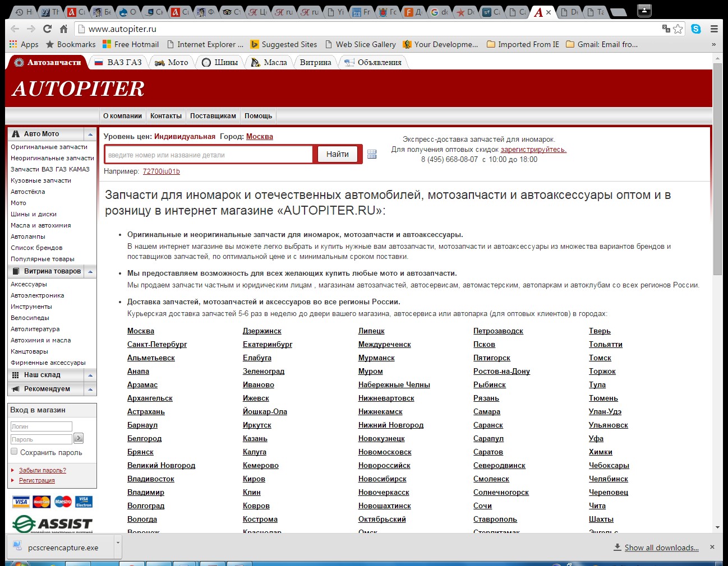728x566 pixels.
Task: Submit login with the arrow button
Action: coord(79,438)
